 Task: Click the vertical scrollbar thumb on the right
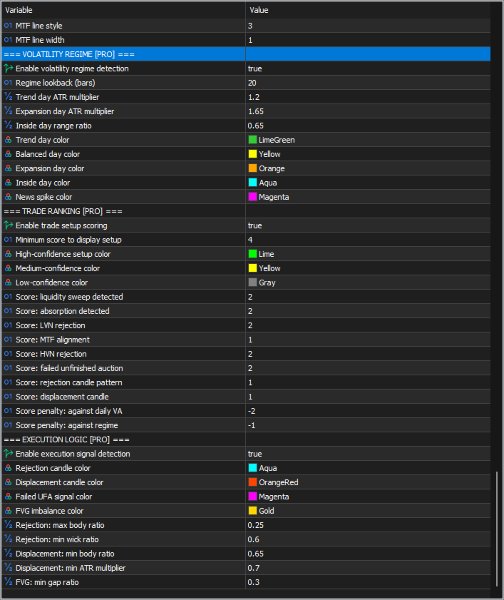click(x=497, y=529)
